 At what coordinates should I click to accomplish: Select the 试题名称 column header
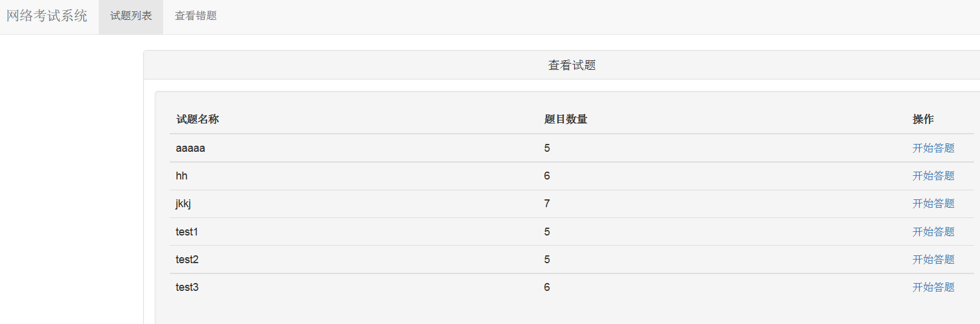tap(197, 119)
